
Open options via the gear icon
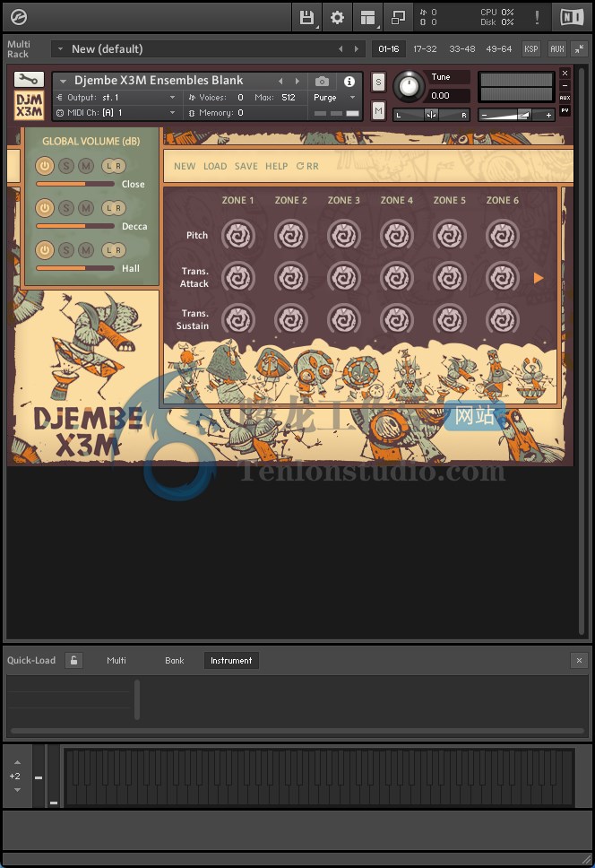(337, 18)
